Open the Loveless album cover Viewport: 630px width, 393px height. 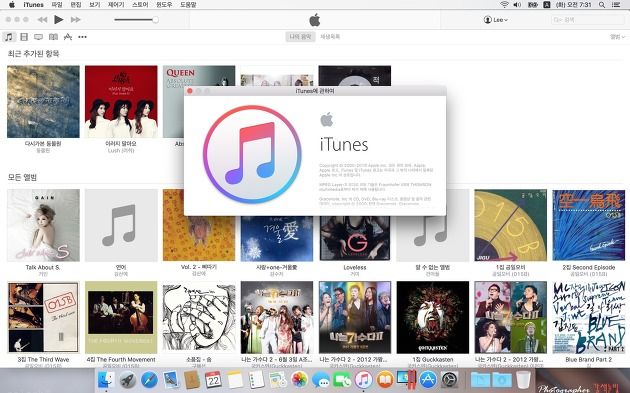[355, 238]
